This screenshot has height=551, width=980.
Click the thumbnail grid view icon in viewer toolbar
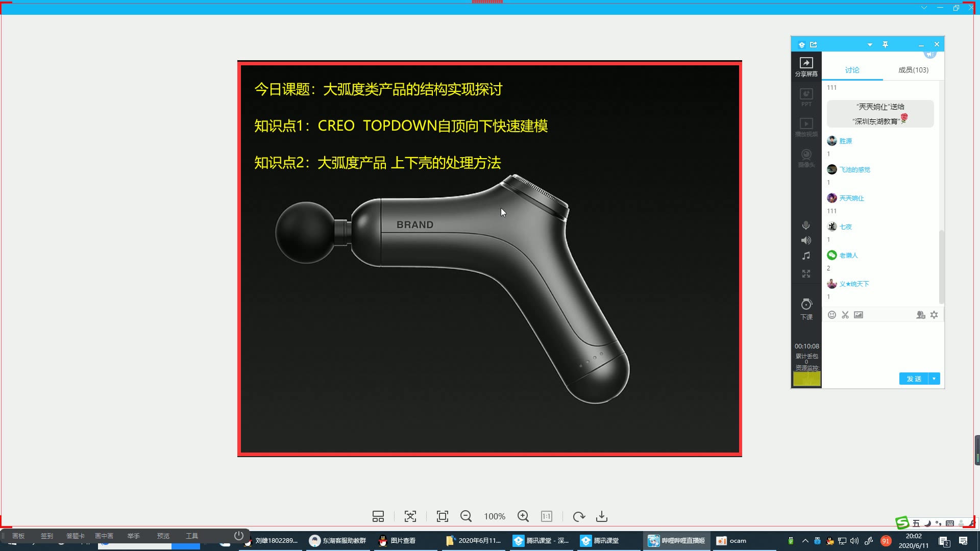[x=378, y=516]
